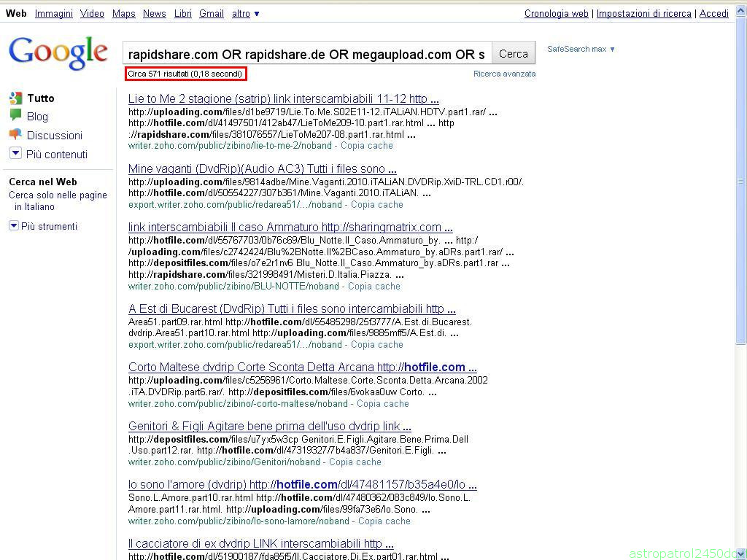Open the Corto Maltese dvdrip result
Image resolution: width=747 pixels, height=560 pixels.
[303, 367]
